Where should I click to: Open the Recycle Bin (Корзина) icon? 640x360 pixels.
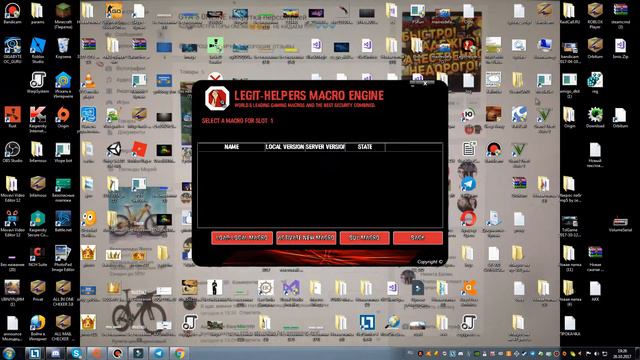tap(63, 48)
